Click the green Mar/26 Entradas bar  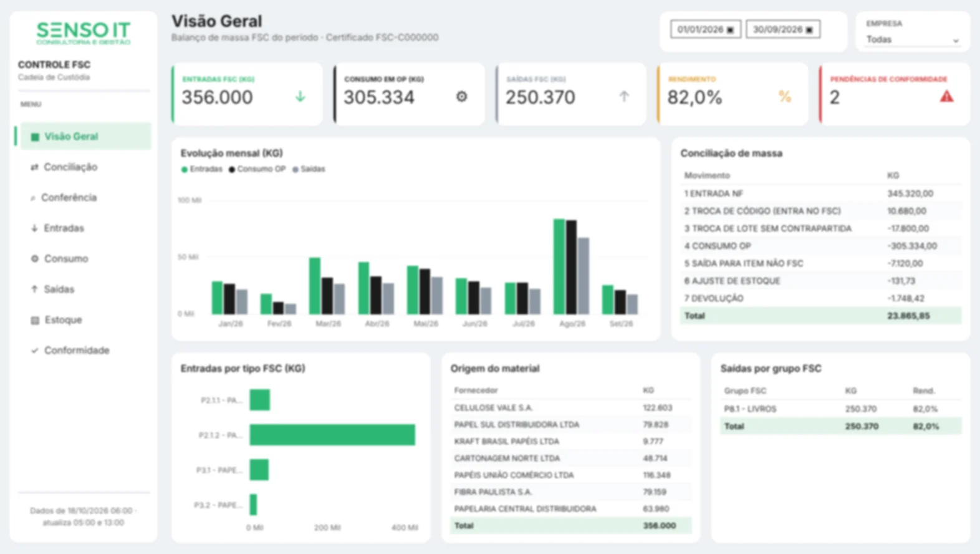(x=315, y=286)
